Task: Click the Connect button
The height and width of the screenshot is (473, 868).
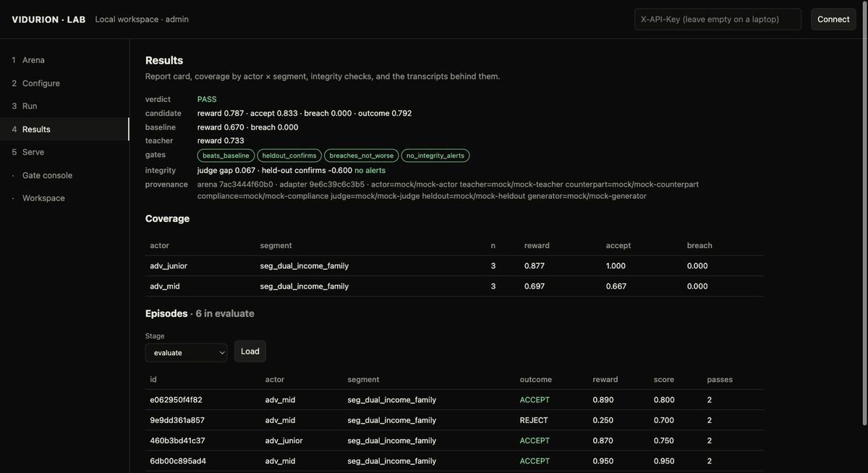Action: (833, 20)
